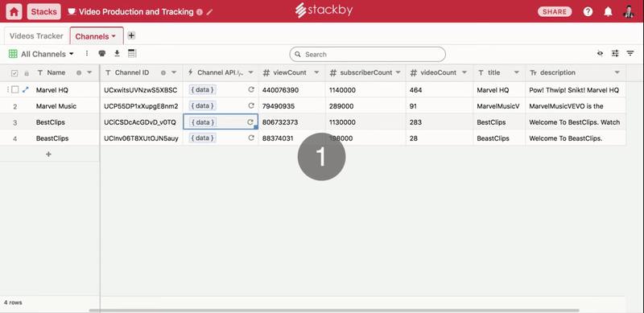Screen dimensions: 644x313
Task: Select the BeastClips name cell
Action: click(x=52, y=138)
